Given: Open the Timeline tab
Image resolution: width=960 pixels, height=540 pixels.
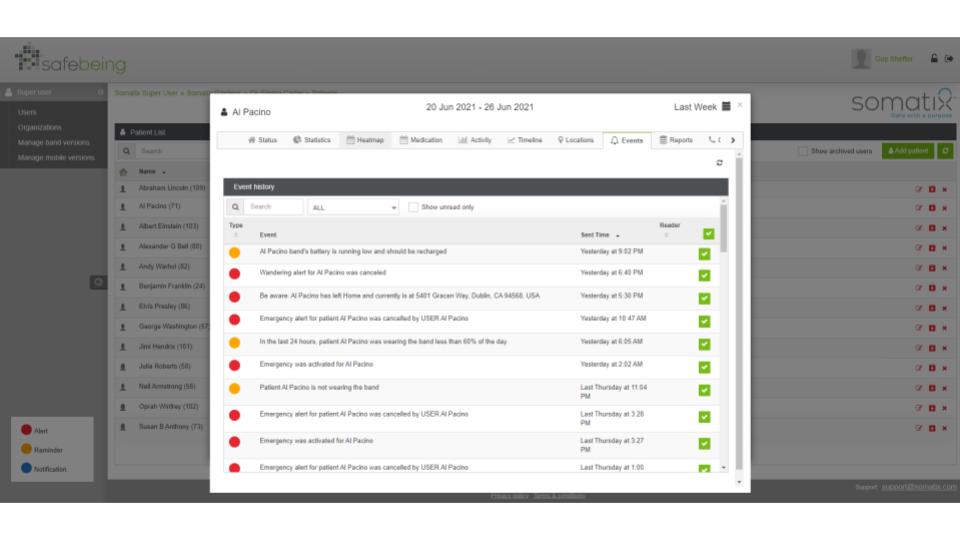Looking at the screenshot, I should [525, 140].
